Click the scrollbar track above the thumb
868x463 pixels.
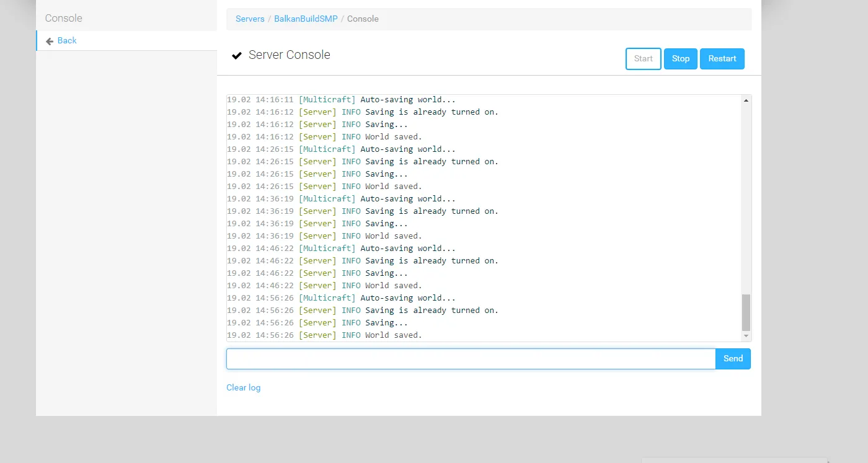[x=746, y=198]
